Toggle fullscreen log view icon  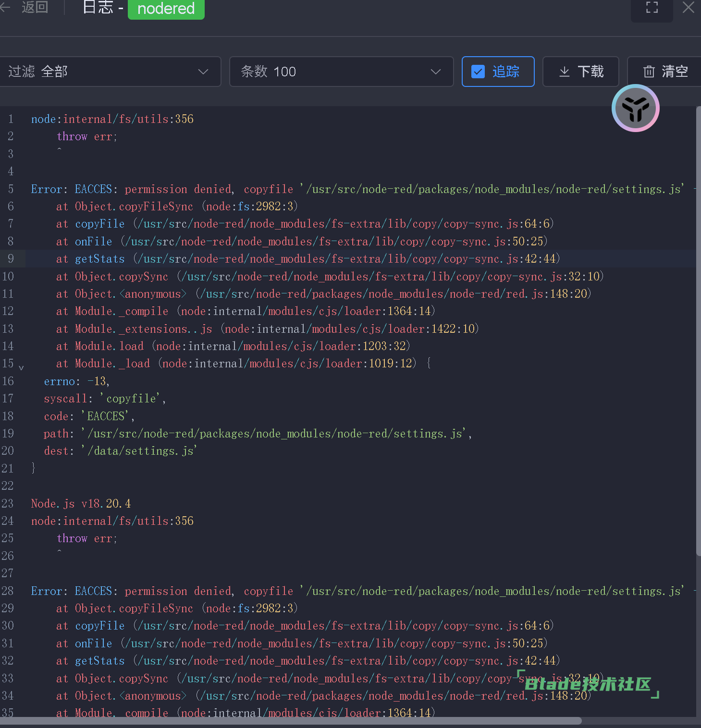coord(652,8)
